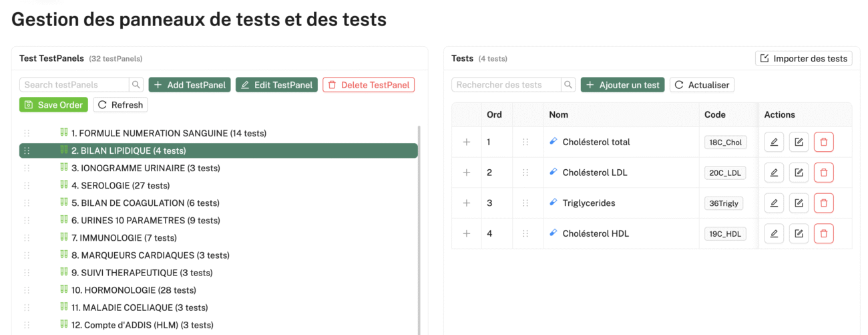Expand the Cholésterol HDL row details
Viewport: 868px width, 335px height.
[x=467, y=233]
